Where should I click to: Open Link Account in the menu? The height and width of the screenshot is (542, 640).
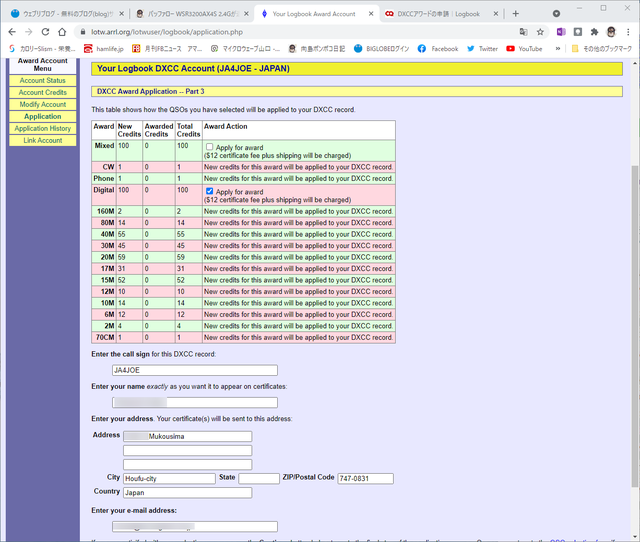point(42,140)
